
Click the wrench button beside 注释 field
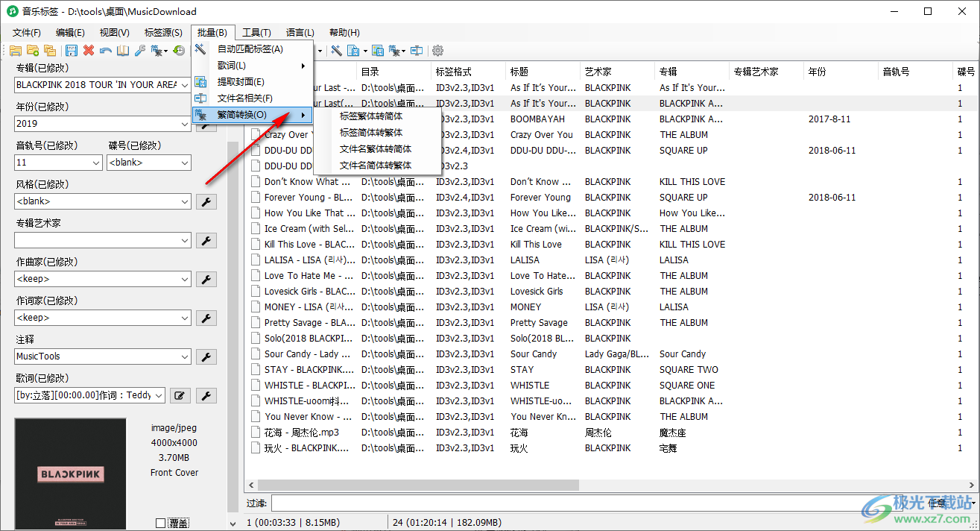point(206,356)
